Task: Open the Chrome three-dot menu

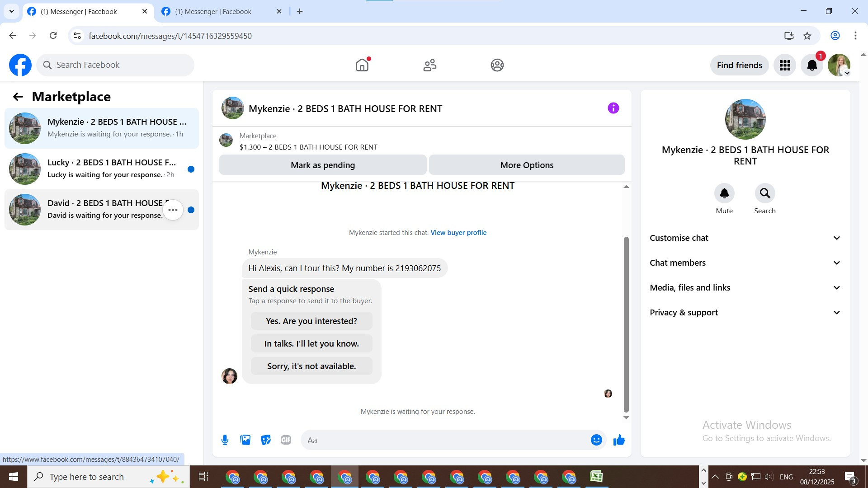Action: click(855, 36)
